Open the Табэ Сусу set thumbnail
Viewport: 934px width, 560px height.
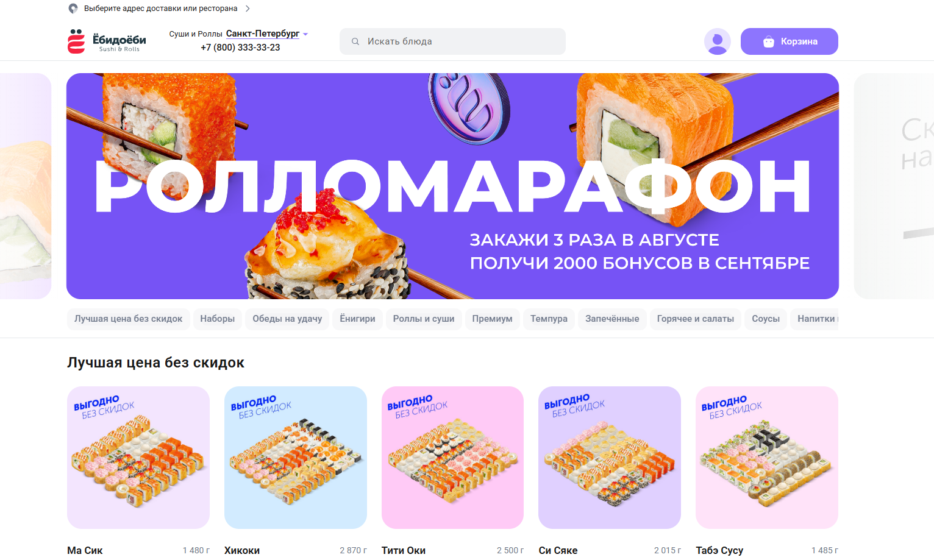[x=767, y=458]
